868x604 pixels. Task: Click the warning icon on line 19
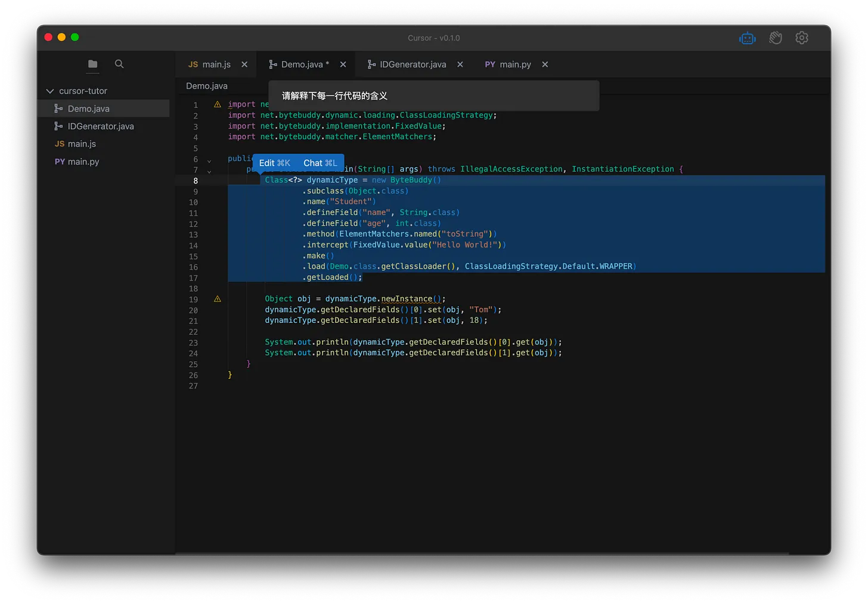click(218, 299)
